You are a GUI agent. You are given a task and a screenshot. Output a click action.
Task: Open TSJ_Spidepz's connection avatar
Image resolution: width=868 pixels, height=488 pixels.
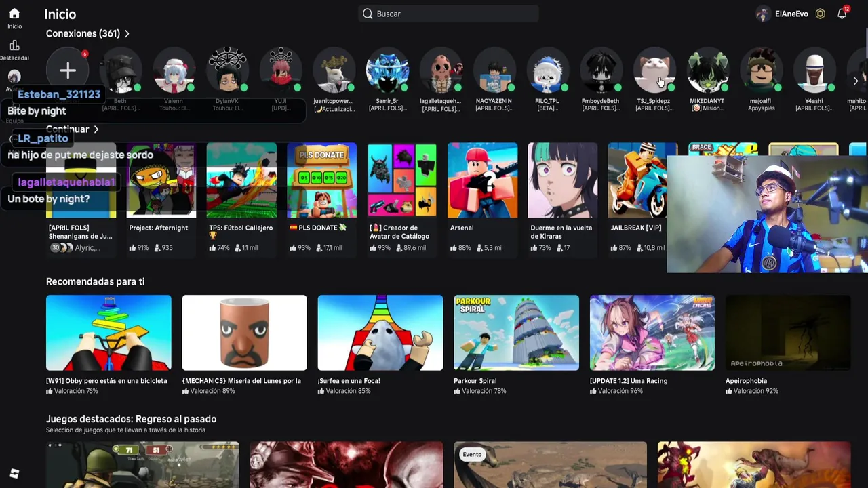654,70
